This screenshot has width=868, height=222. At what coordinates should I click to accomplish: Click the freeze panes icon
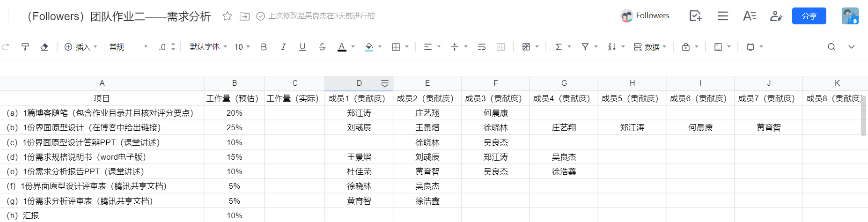(718, 47)
